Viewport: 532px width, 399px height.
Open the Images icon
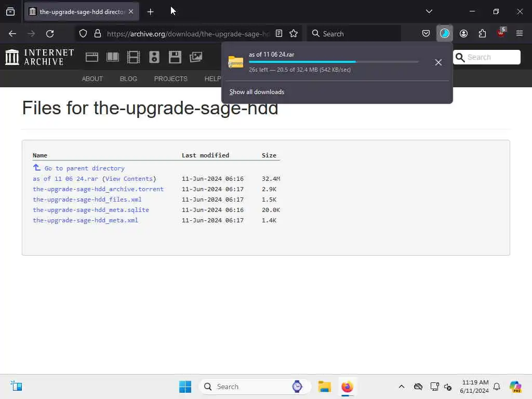point(196,57)
